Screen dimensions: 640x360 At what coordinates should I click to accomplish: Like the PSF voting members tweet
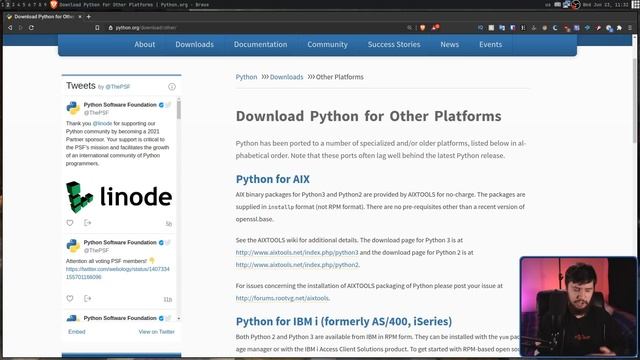pyautogui.click(x=70, y=298)
